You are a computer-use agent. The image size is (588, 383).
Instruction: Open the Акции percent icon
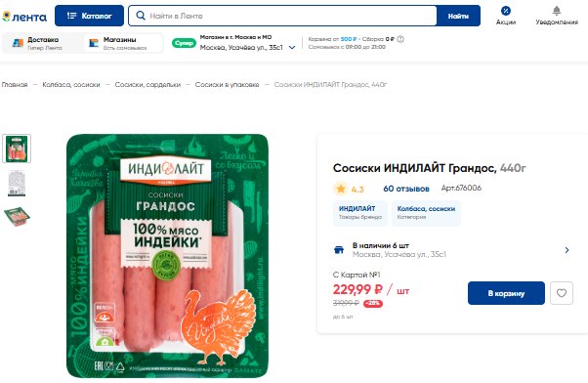click(x=506, y=11)
